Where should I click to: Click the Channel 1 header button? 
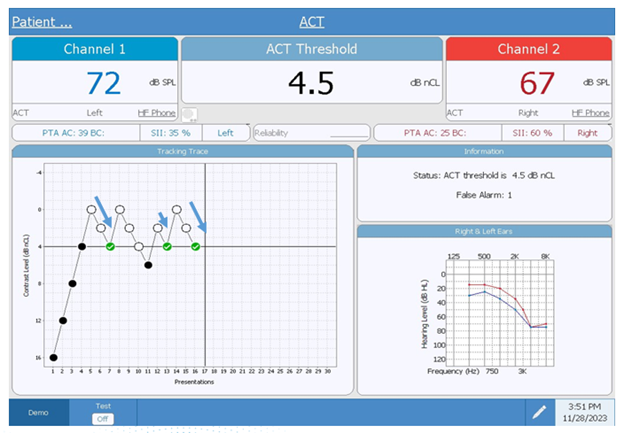click(95, 49)
